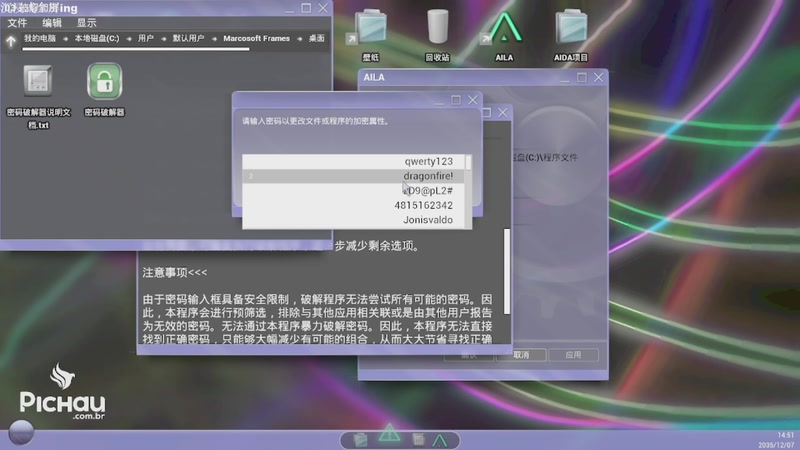
Task: Open the 文件 menu
Action: tap(17, 23)
